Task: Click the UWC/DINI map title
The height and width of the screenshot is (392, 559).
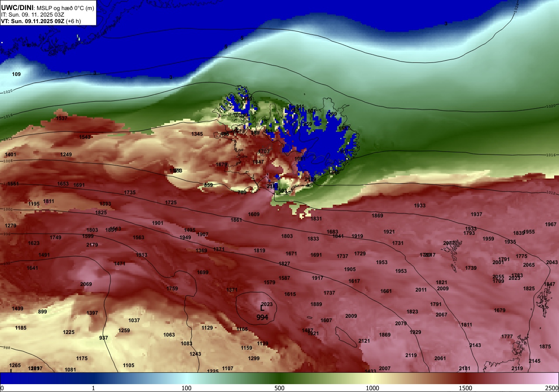Action: pyautogui.click(x=47, y=7)
